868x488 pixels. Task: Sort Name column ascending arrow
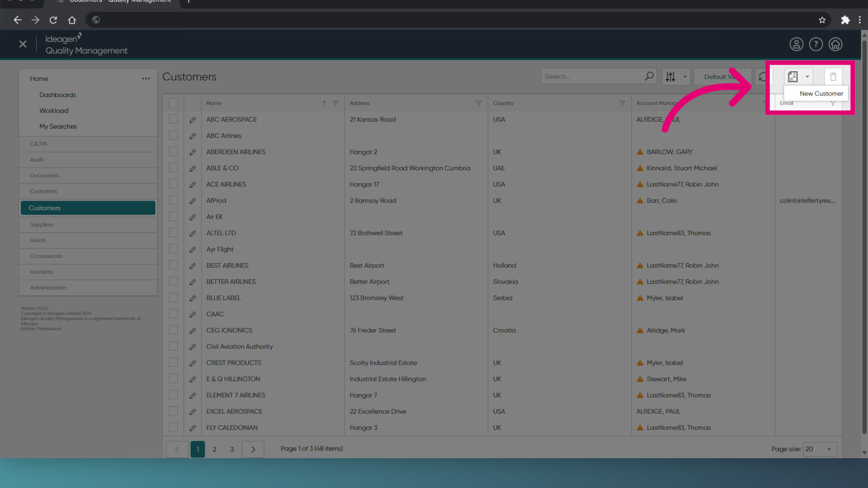[x=324, y=103]
